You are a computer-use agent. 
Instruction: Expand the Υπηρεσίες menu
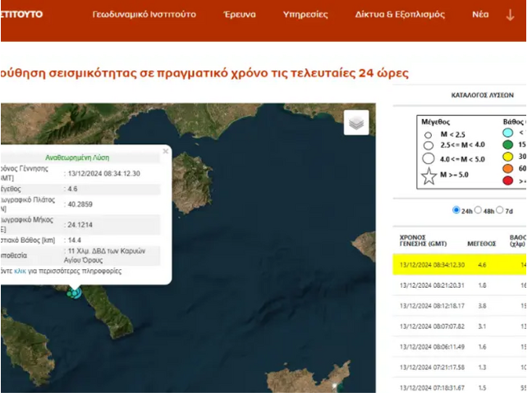(x=305, y=15)
